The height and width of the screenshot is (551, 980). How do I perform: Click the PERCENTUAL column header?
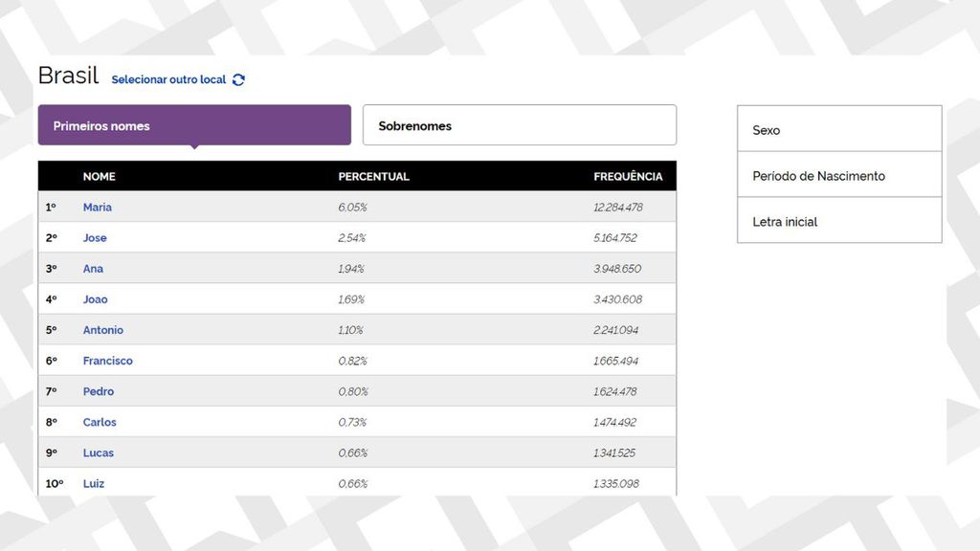pyautogui.click(x=373, y=176)
